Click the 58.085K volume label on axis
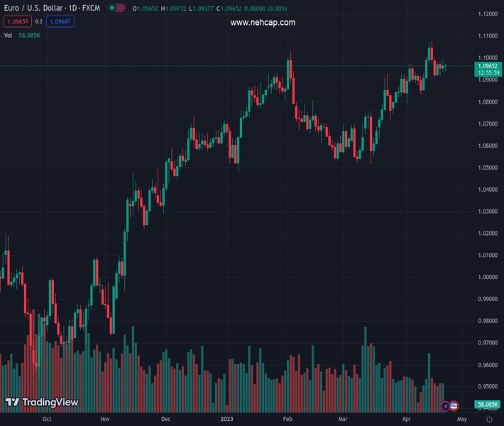Image resolution: width=504 pixels, height=426 pixels. [488, 405]
